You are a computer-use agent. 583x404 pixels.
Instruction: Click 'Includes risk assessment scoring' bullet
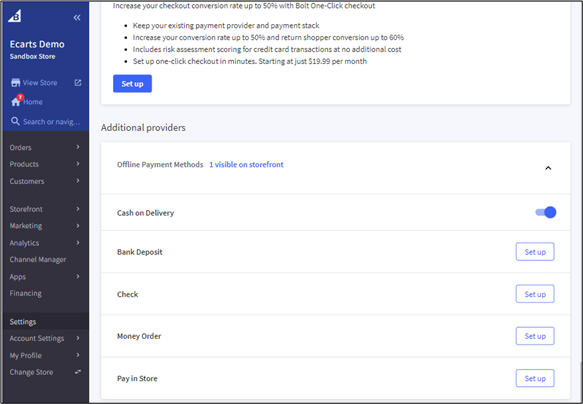pos(267,49)
